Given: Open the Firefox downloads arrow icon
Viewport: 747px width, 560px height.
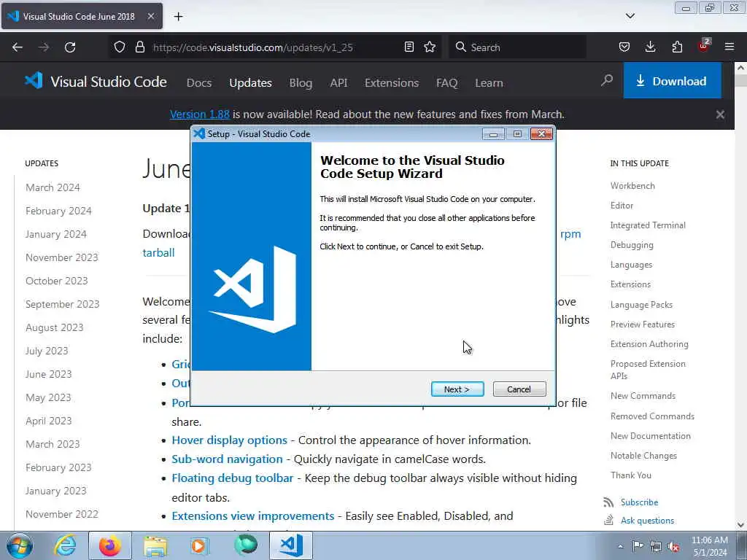Looking at the screenshot, I should (x=650, y=47).
